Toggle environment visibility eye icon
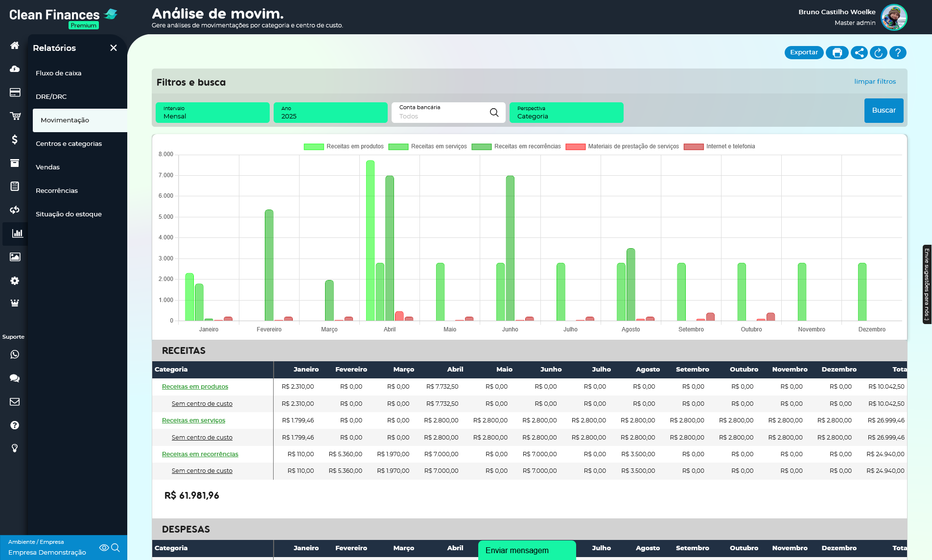Screen dimensions: 932x560 coord(104,548)
